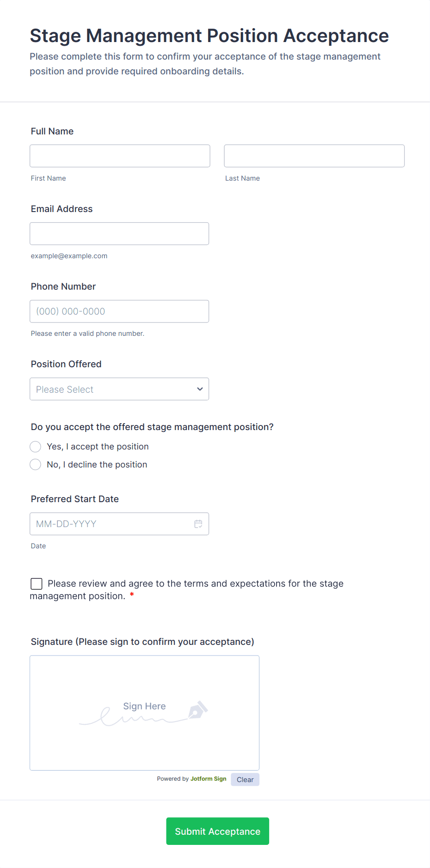Focus the First Name input field
The width and height of the screenshot is (430, 868).
[120, 156]
